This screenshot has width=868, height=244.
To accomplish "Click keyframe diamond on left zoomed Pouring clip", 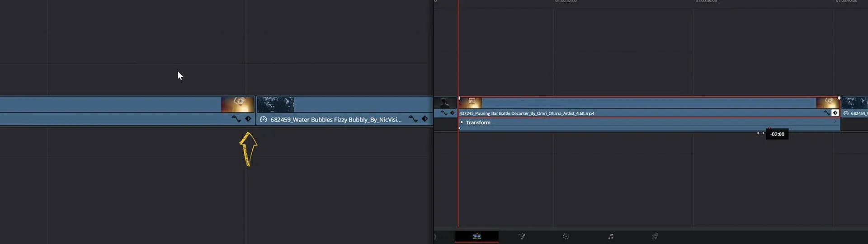I will (x=248, y=119).
